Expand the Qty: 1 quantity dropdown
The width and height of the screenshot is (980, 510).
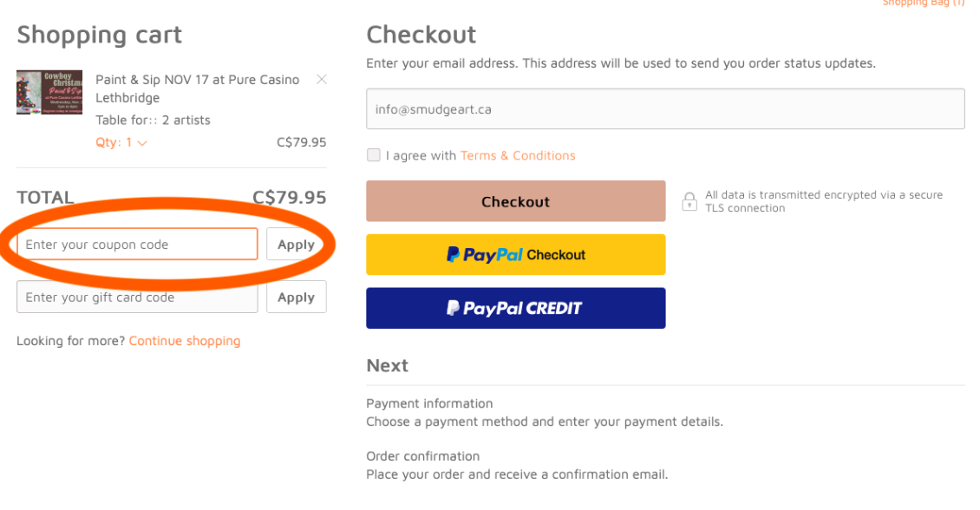tap(121, 142)
